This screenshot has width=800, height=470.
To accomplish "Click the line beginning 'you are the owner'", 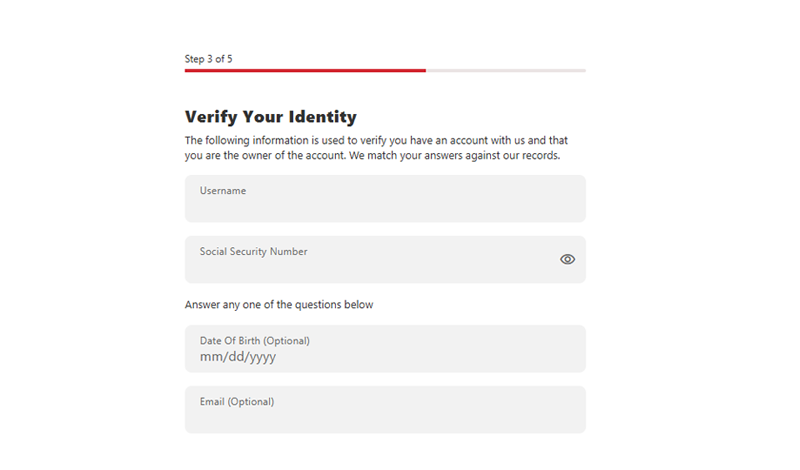I will pyautogui.click(x=372, y=156).
